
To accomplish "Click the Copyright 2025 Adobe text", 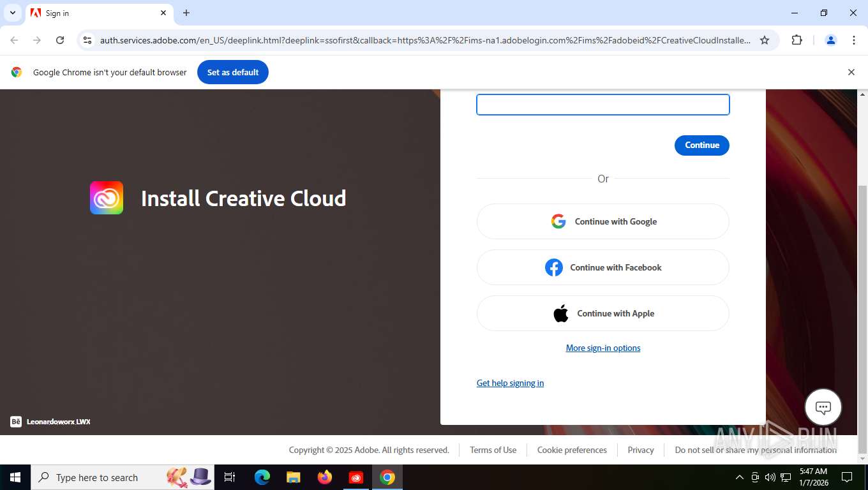I will (369, 450).
